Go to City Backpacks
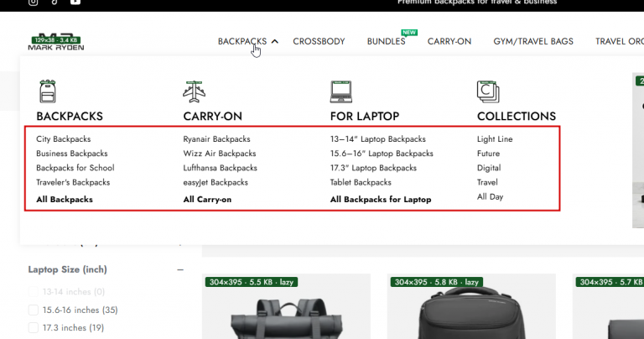 click(x=63, y=139)
